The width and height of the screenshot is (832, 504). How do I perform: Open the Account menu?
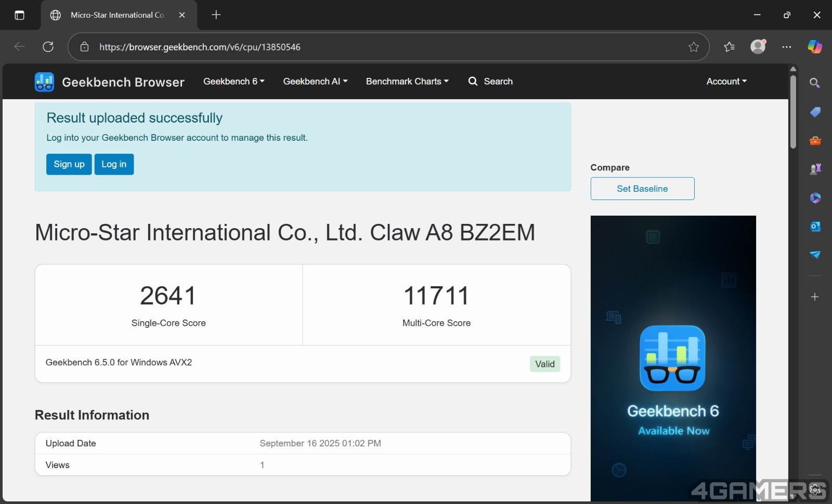tap(726, 82)
